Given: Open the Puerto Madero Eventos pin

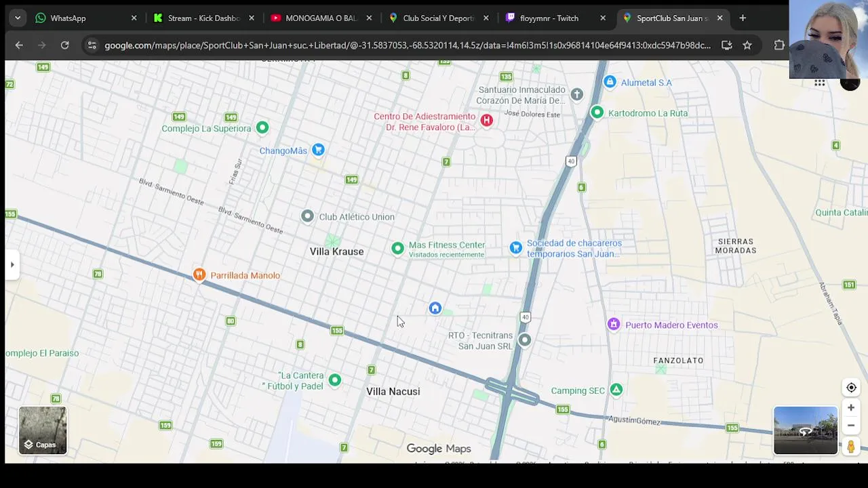Looking at the screenshot, I should [614, 325].
